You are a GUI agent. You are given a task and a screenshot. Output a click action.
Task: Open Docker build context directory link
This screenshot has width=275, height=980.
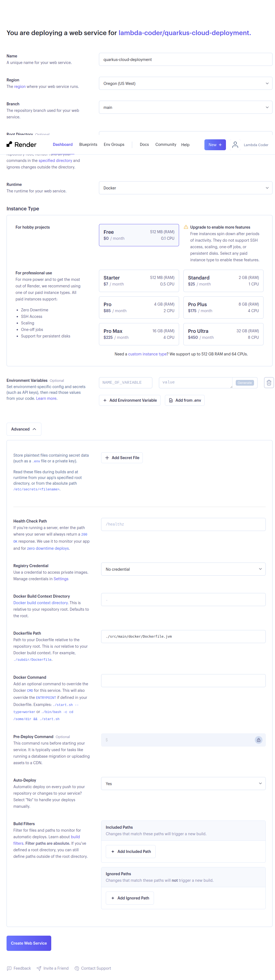click(x=41, y=603)
